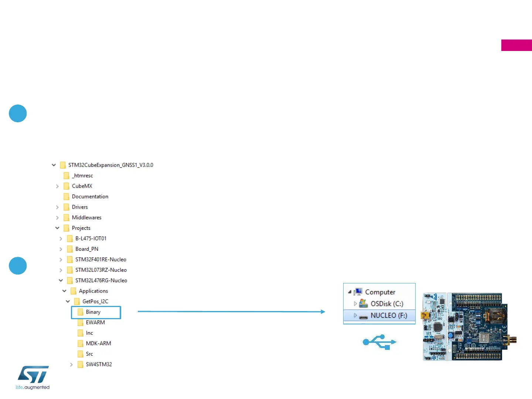Click the B-L475-IOT01 folder icon
Viewport: 532px width, 399px height.
[70, 239]
